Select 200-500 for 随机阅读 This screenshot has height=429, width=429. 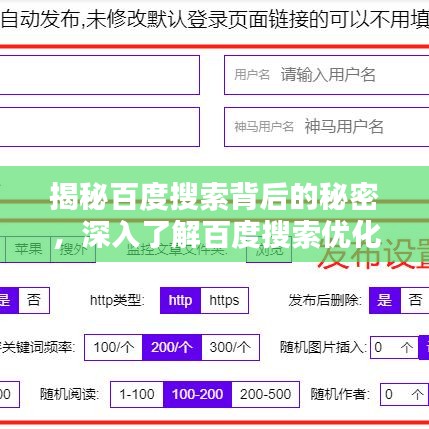(265, 394)
